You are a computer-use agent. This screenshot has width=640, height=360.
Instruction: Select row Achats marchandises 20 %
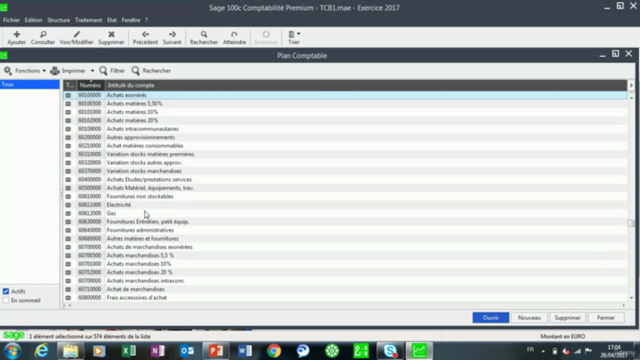pos(345,272)
